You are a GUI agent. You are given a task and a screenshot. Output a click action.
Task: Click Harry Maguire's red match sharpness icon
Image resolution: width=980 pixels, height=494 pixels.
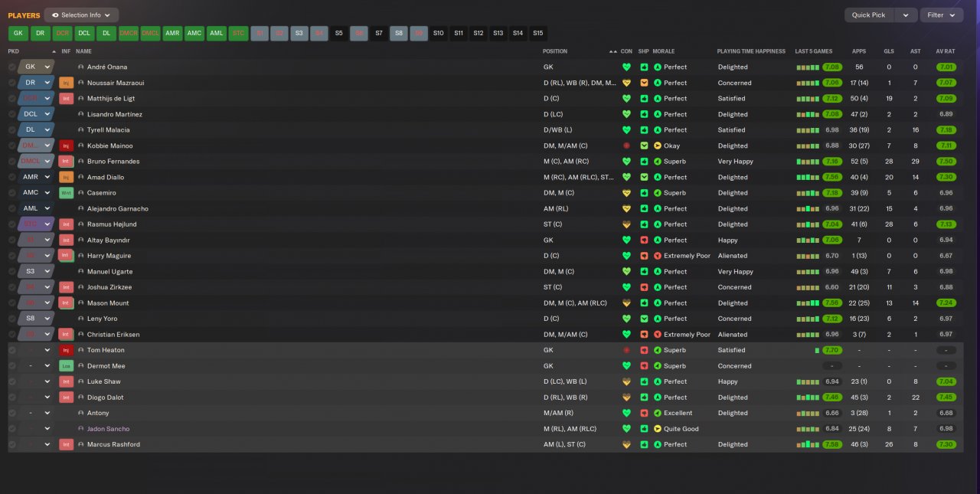[644, 256]
